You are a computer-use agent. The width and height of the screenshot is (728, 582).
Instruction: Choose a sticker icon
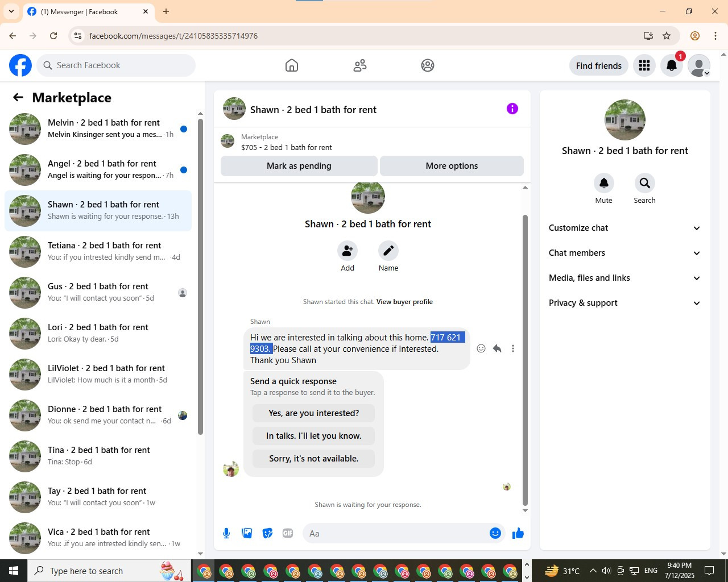click(x=267, y=533)
